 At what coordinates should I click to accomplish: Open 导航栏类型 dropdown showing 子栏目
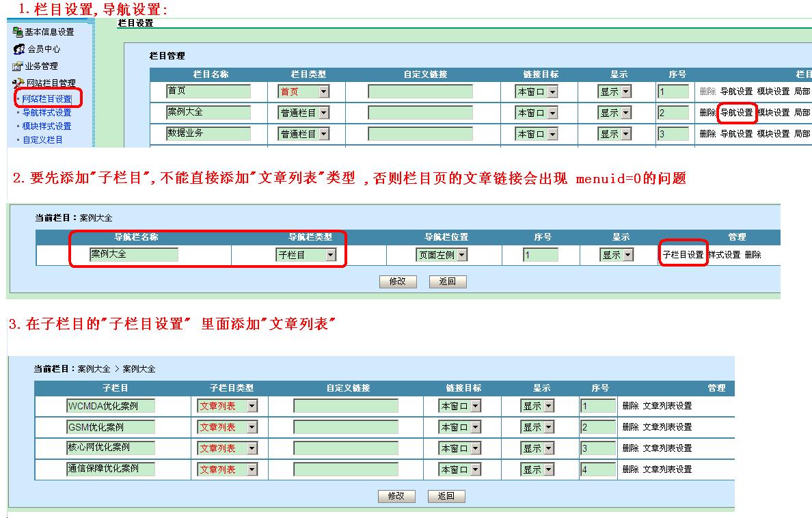pos(330,255)
